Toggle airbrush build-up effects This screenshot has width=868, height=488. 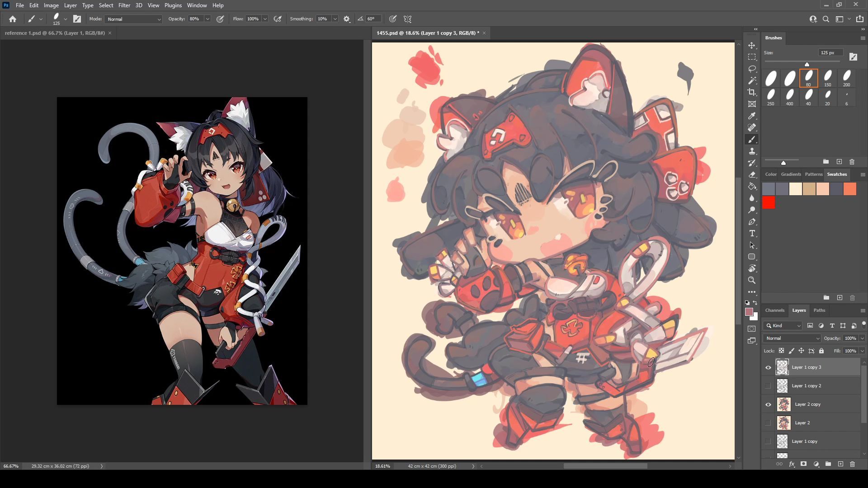click(x=278, y=19)
